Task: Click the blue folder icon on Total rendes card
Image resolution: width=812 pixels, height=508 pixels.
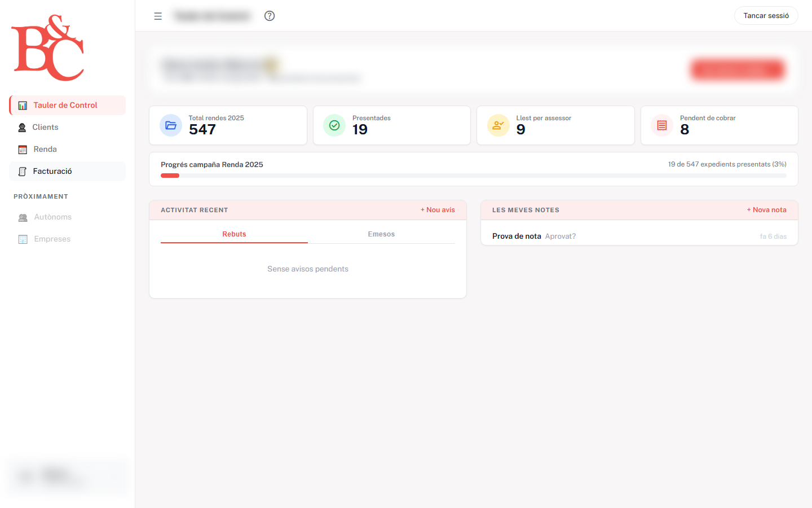Action: [171, 125]
